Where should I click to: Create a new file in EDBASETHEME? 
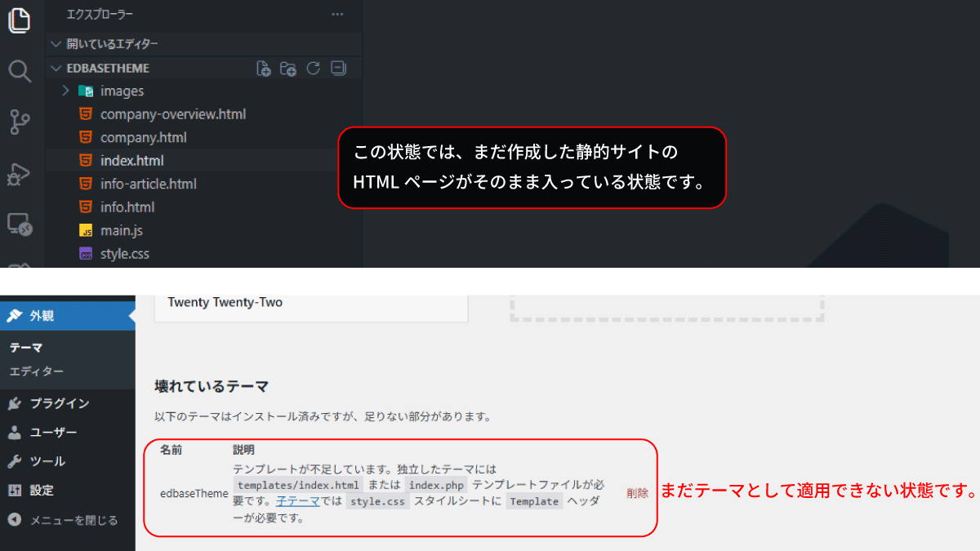click(263, 69)
